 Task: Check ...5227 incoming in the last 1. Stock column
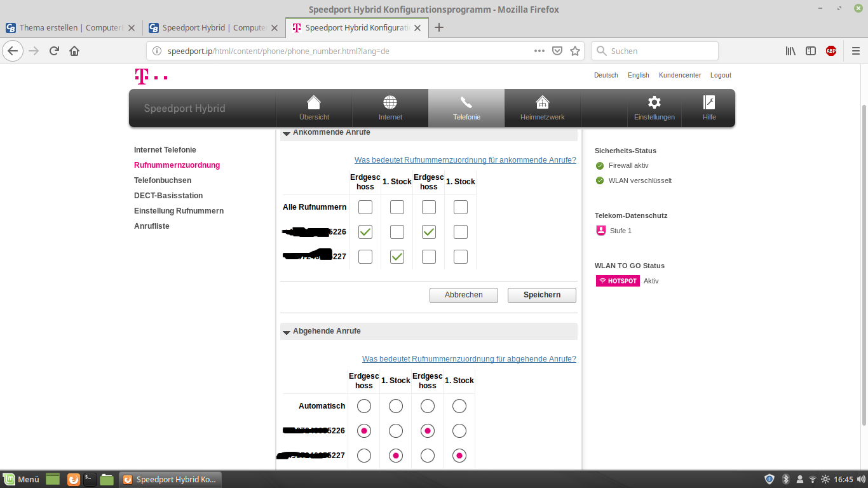click(461, 257)
